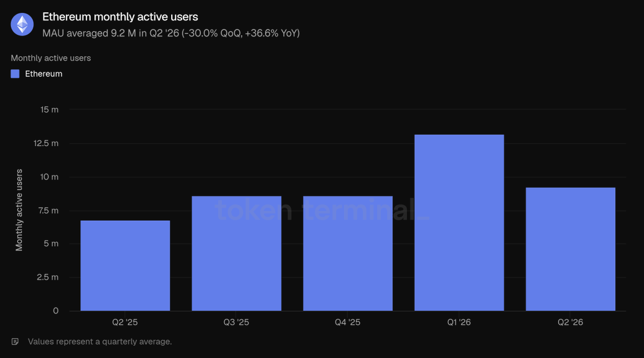The height and width of the screenshot is (358, 644).
Task: Click the Q1 '26 x-axis label
Action: click(459, 323)
